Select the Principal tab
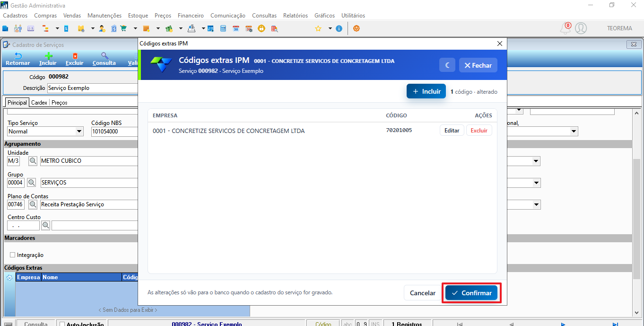Screen dimensions: 644x326 17,102
